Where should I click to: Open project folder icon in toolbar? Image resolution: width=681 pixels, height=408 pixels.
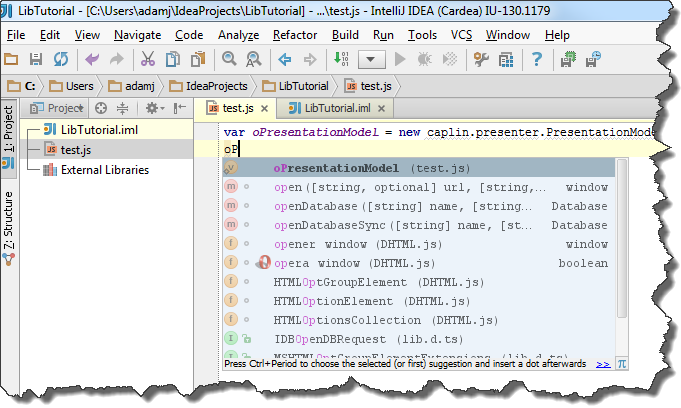pyautogui.click(x=11, y=59)
